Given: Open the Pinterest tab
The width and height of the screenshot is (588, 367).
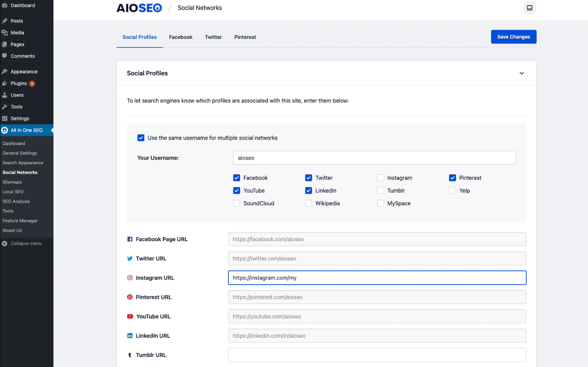Looking at the screenshot, I should (245, 37).
